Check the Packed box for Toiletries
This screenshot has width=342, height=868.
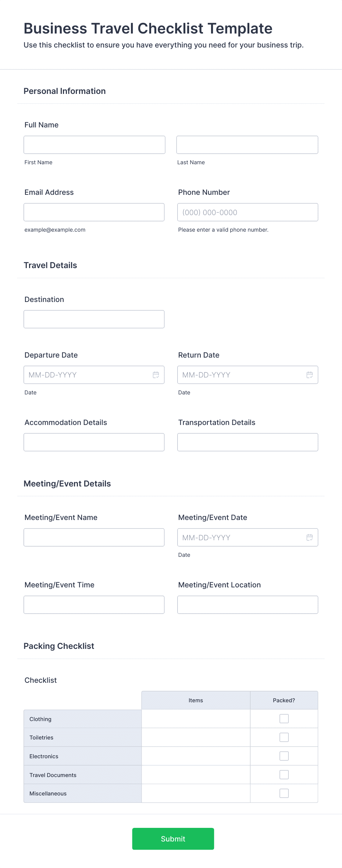284,737
